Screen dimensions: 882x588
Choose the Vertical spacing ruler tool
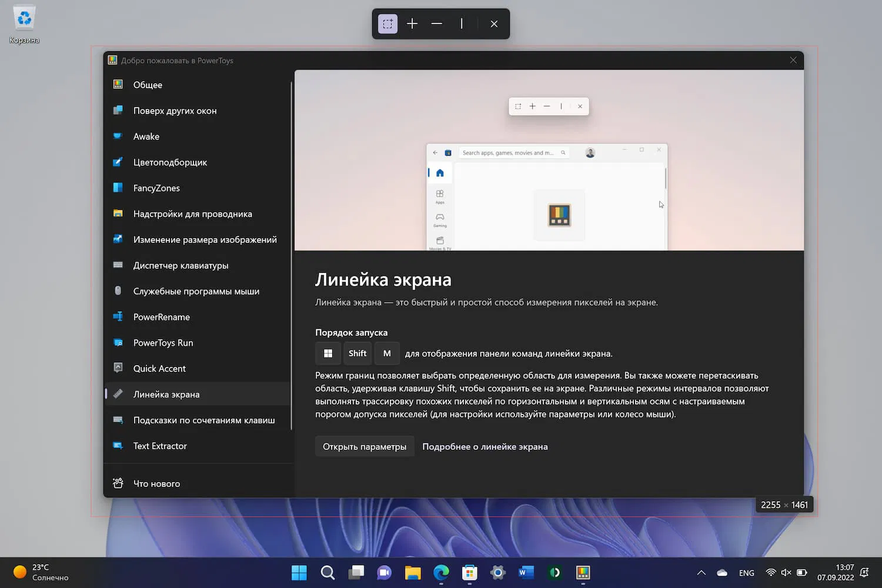pyautogui.click(x=462, y=24)
